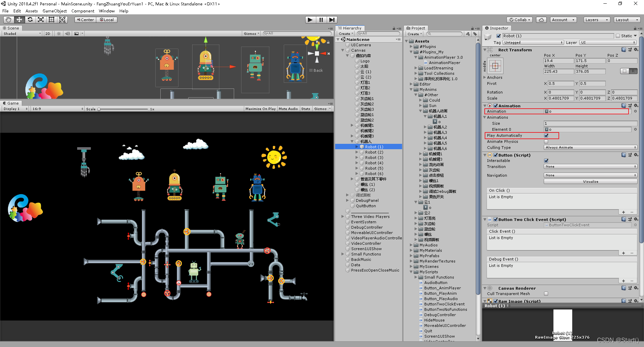The height and width of the screenshot is (347, 644).
Task: Disable the Animation component checkbox
Action: (495, 106)
